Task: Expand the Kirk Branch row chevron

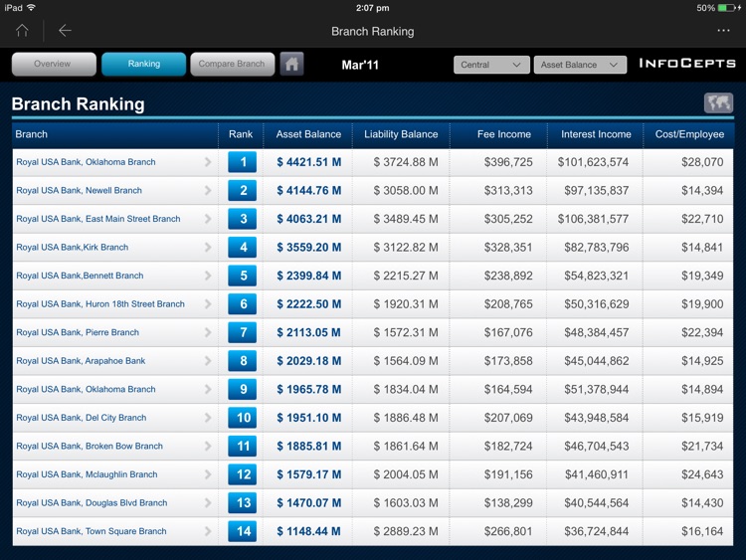Action: (x=208, y=247)
